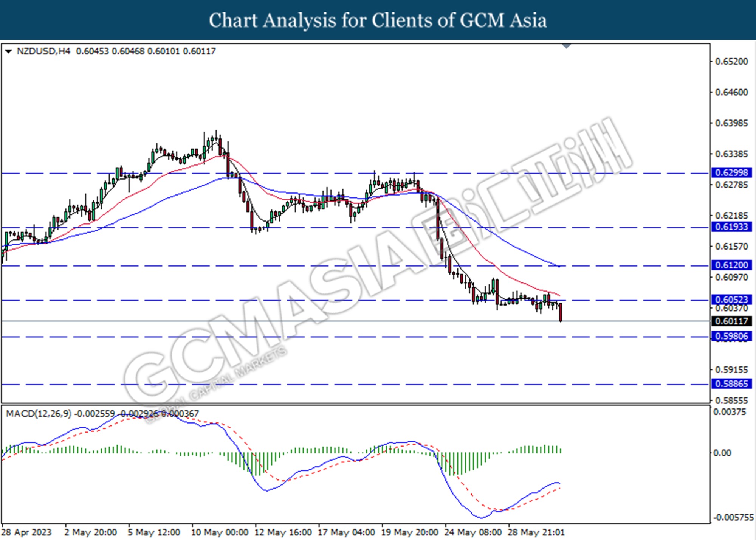Expand the NZDUSD,H4 chart menu arrow

(8, 51)
